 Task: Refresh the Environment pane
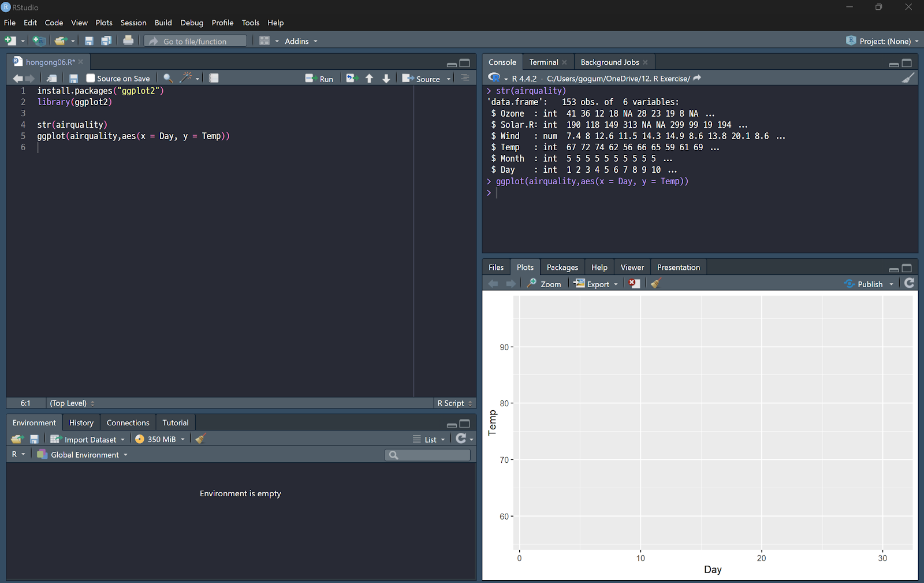click(x=461, y=439)
